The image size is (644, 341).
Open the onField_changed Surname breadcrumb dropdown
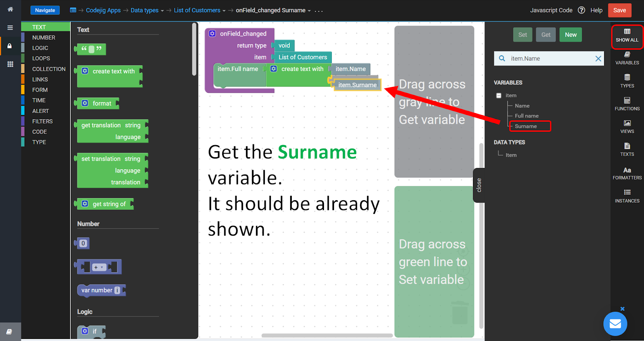pos(309,11)
